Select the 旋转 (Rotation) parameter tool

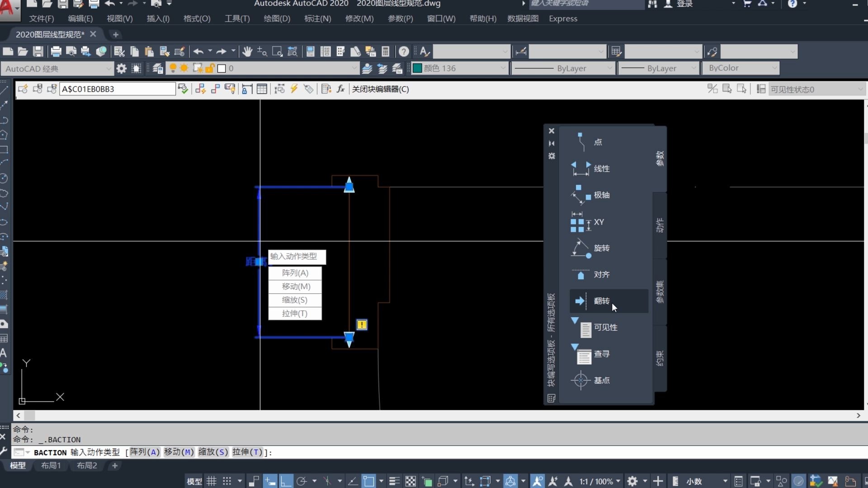coord(609,248)
